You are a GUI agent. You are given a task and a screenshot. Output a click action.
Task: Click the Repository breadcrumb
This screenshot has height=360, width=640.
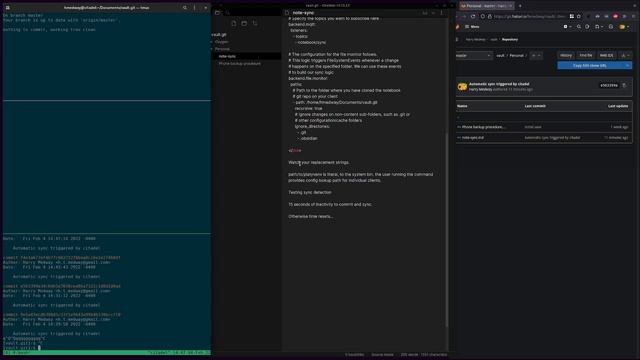(510, 40)
